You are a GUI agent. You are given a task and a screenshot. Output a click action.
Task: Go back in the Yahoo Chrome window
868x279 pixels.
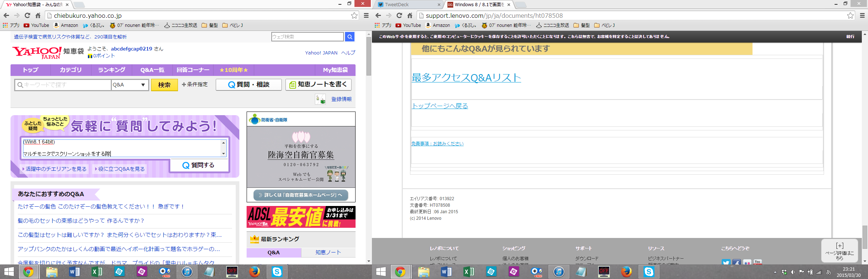pyautogui.click(x=6, y=16)
